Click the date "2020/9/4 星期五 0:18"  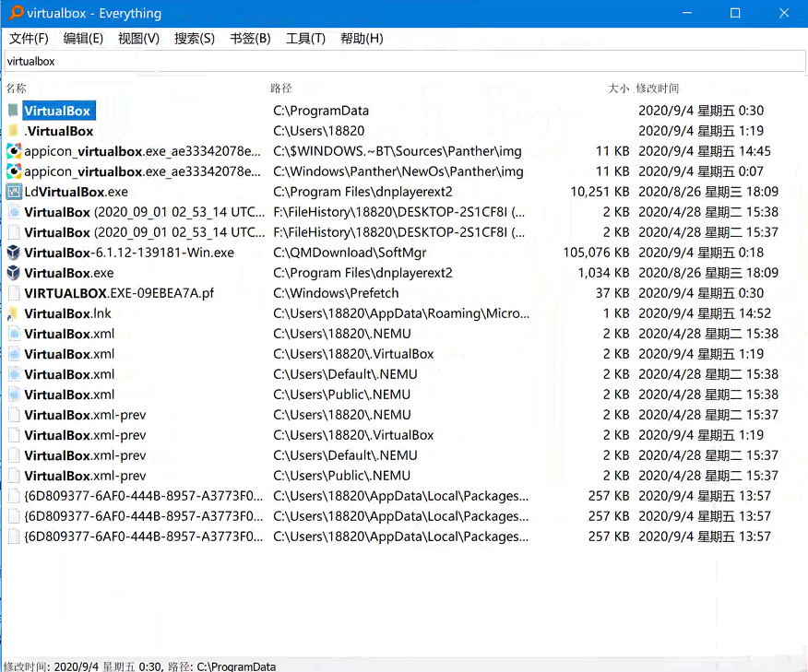tap(701, 253)
